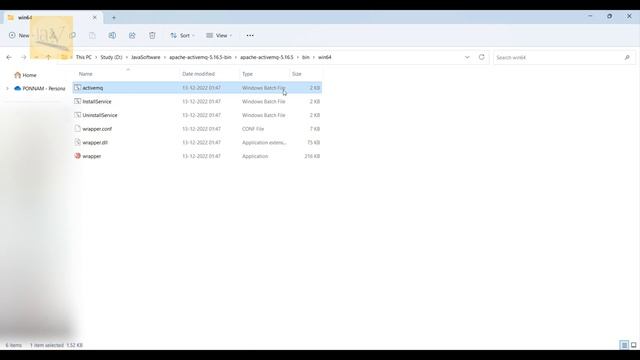The image size is (640, 360).
Task: Click This PC in address bar
Action: point(84,58)
